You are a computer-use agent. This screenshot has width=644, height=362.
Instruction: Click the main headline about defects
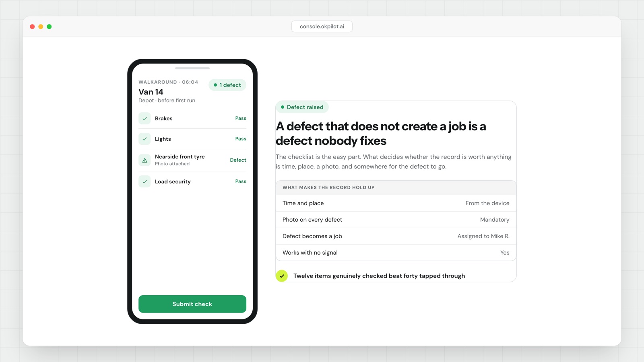[381, 134]
